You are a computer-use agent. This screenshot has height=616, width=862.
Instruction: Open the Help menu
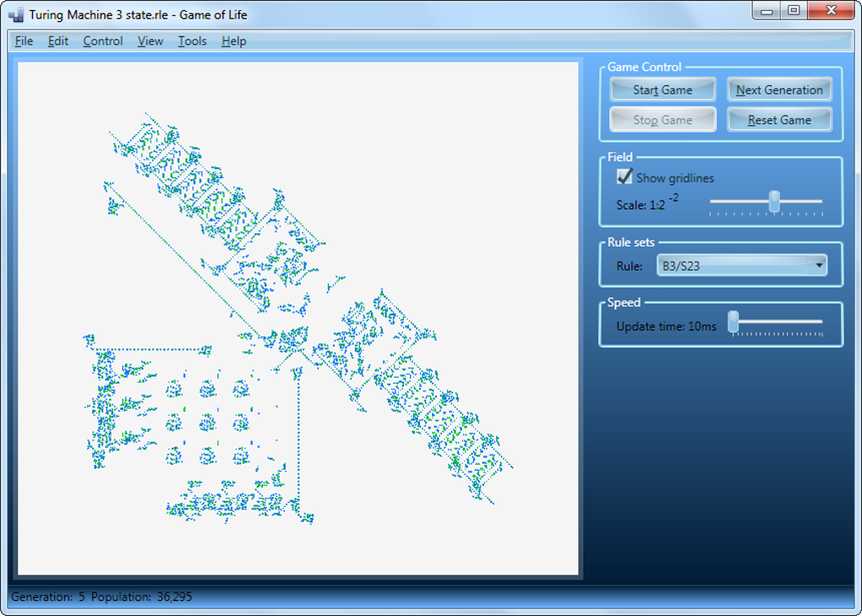click(x=233, y=41)
